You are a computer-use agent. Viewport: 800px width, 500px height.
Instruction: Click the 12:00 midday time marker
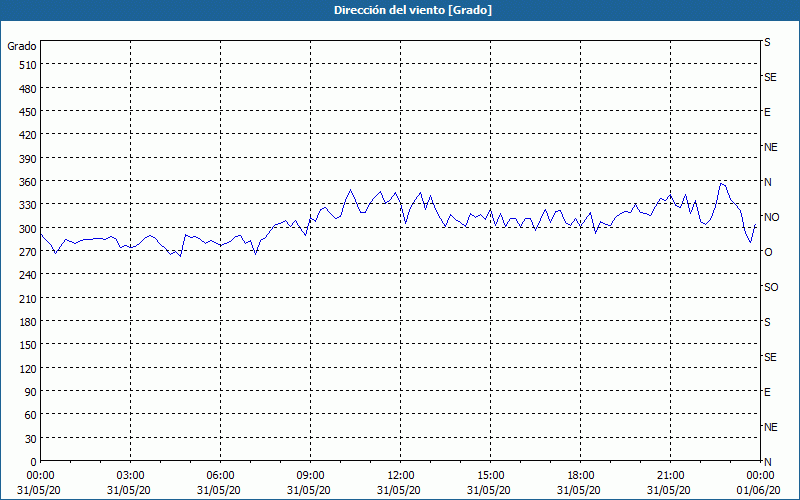[400, 475]
